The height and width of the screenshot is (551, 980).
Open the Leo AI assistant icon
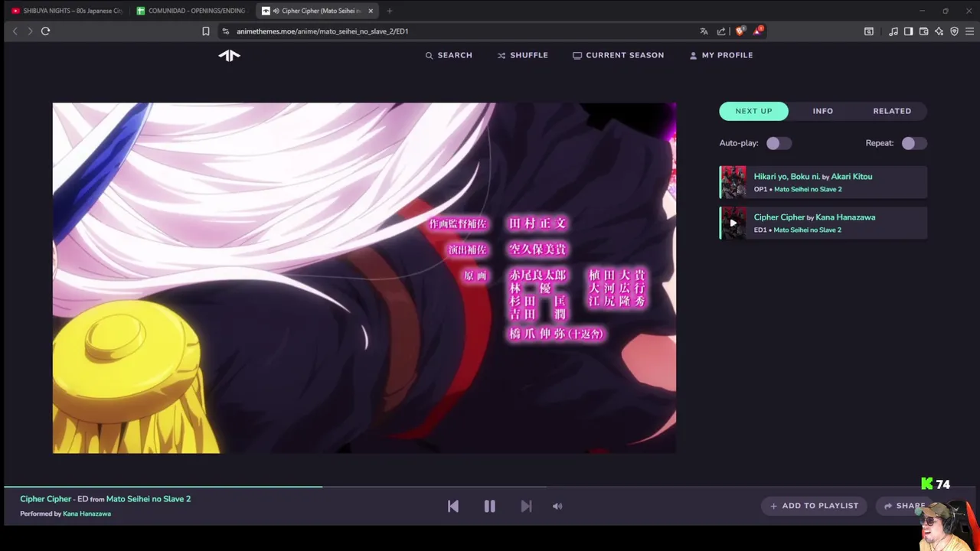point(939,31)
